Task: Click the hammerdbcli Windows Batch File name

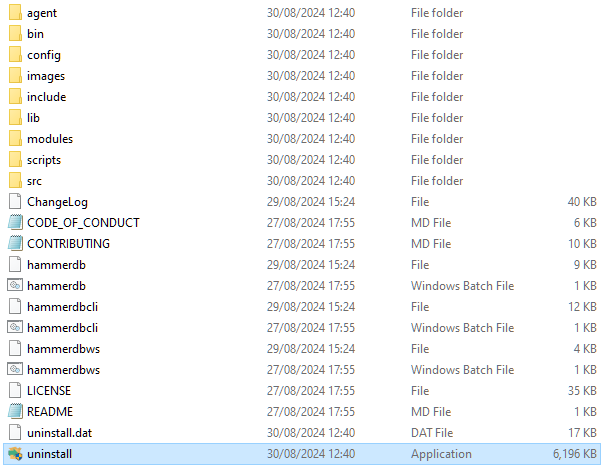Action: pos(62,328)
